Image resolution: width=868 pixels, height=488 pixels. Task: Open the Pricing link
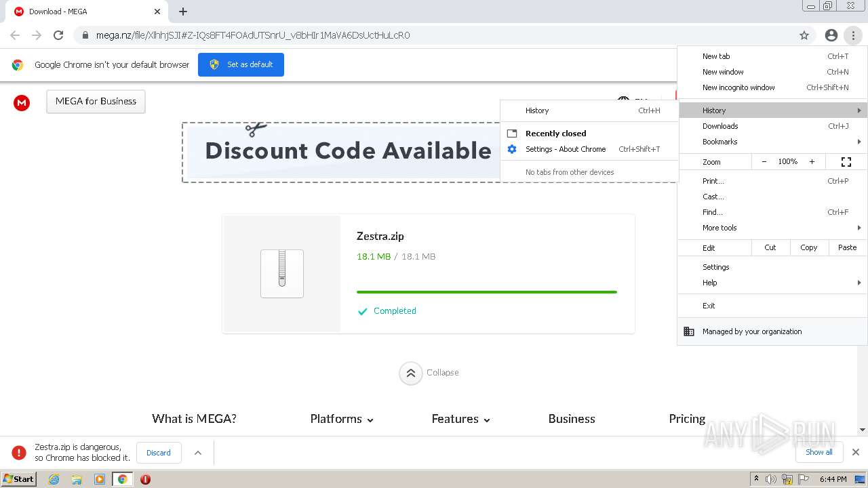pyautogui.click(x=687, y=419)
